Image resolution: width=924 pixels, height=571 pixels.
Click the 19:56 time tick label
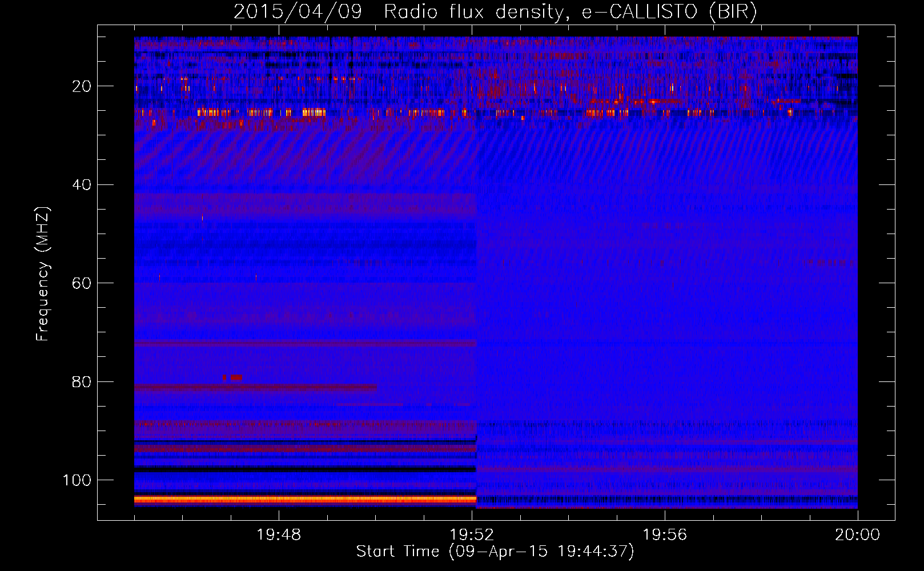coord(665,535)
